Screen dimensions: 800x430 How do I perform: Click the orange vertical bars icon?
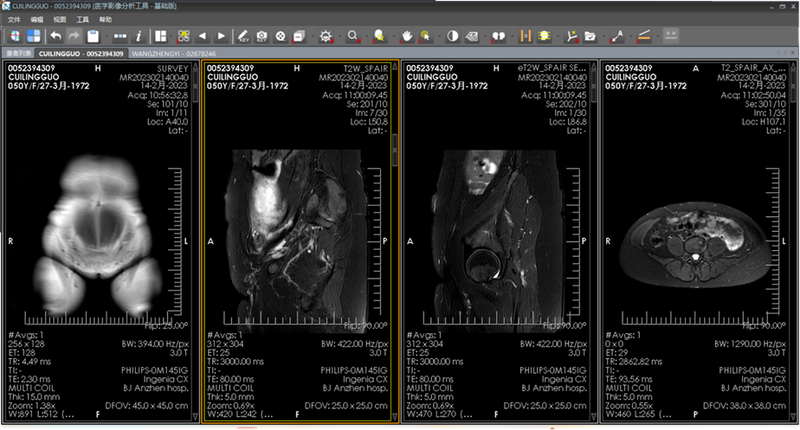coord(526,36)
